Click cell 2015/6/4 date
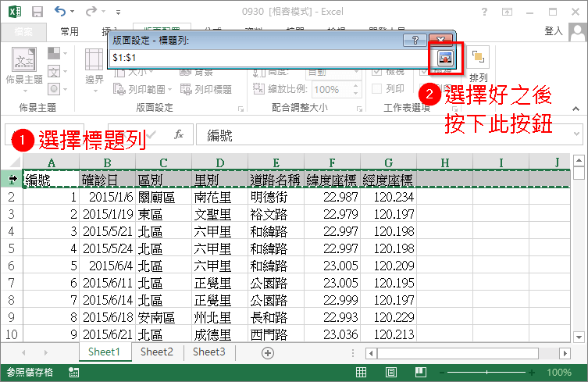 click(x=107, y=266)
